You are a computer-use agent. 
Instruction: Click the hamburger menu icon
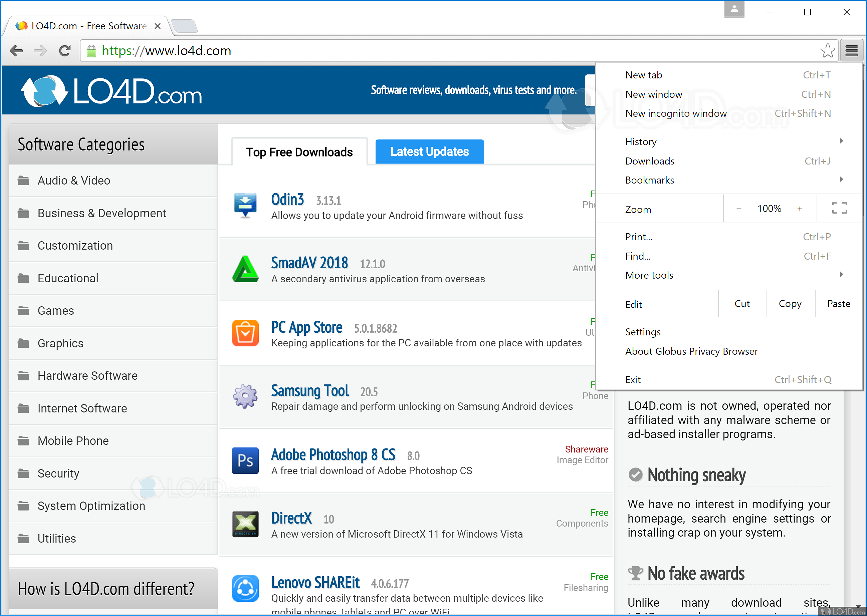coord(851,50)
